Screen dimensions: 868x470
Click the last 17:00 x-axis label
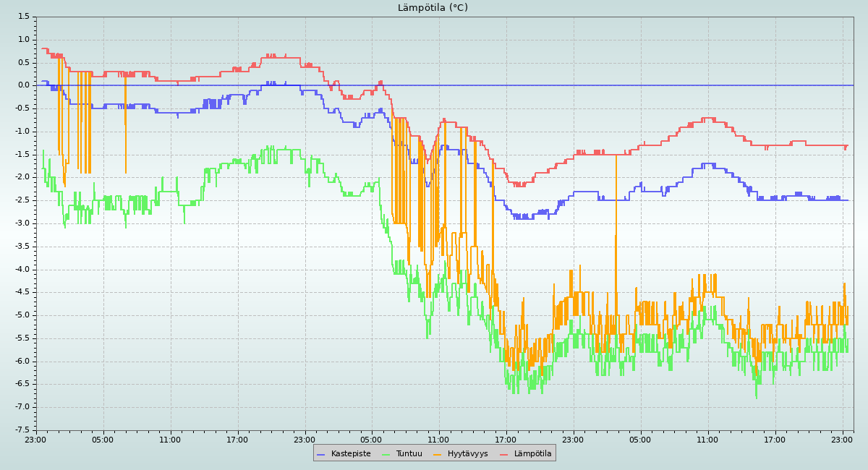pos(775,439)
